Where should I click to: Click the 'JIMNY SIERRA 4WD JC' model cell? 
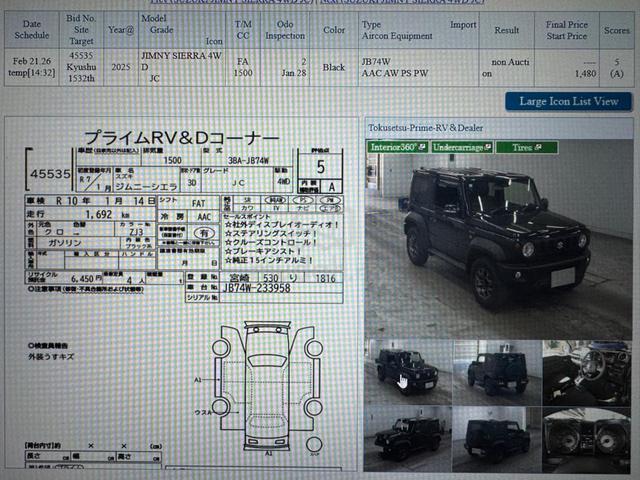click(182, 67)
